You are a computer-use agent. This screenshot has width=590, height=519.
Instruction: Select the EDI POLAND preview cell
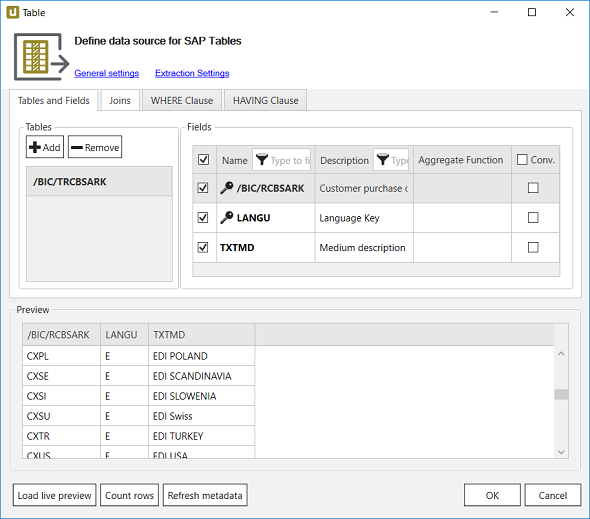click(202, 356)
